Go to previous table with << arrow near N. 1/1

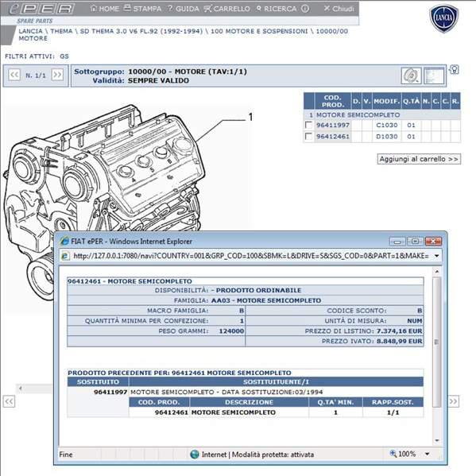coord(14,75)
